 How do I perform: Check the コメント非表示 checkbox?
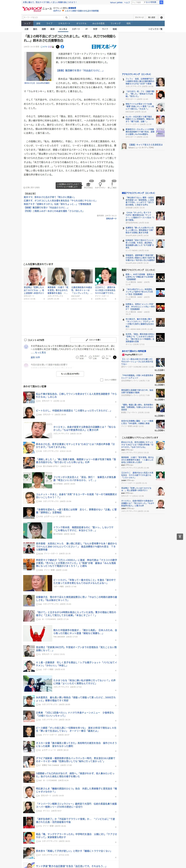click(x=102, y=380)
